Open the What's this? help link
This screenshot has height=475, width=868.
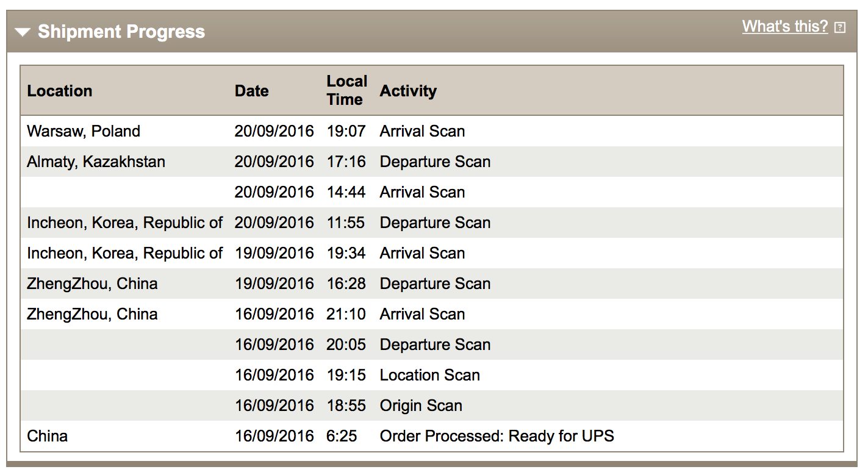point(785,27)
